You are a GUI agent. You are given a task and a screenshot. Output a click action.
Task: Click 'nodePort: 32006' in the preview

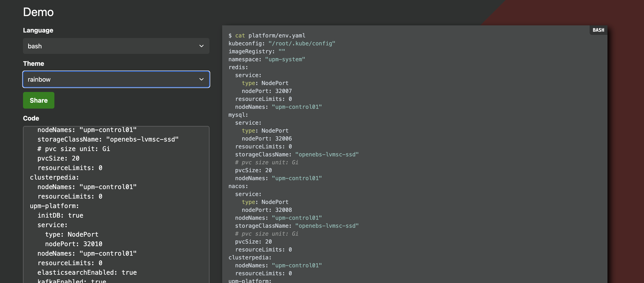click(267, 139)
